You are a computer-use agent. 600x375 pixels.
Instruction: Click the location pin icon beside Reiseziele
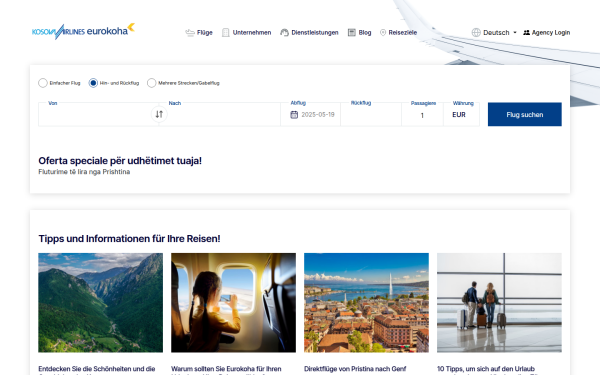pyautogui.click(x=383, y=33)
